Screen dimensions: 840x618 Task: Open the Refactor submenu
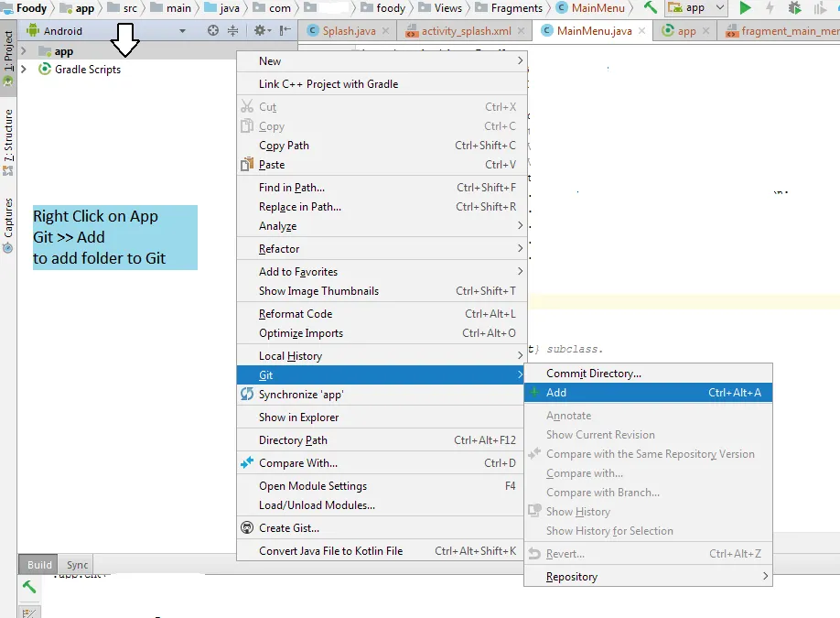tap(382, 249)
